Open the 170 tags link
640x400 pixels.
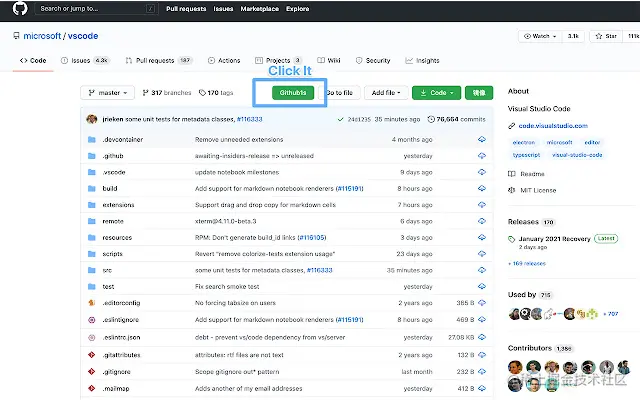(x=216, y=93)
